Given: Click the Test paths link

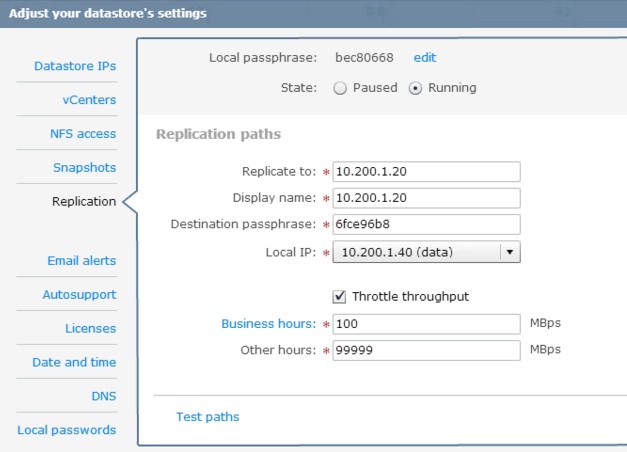Looking at the screenshot, I should click(208, 417).
